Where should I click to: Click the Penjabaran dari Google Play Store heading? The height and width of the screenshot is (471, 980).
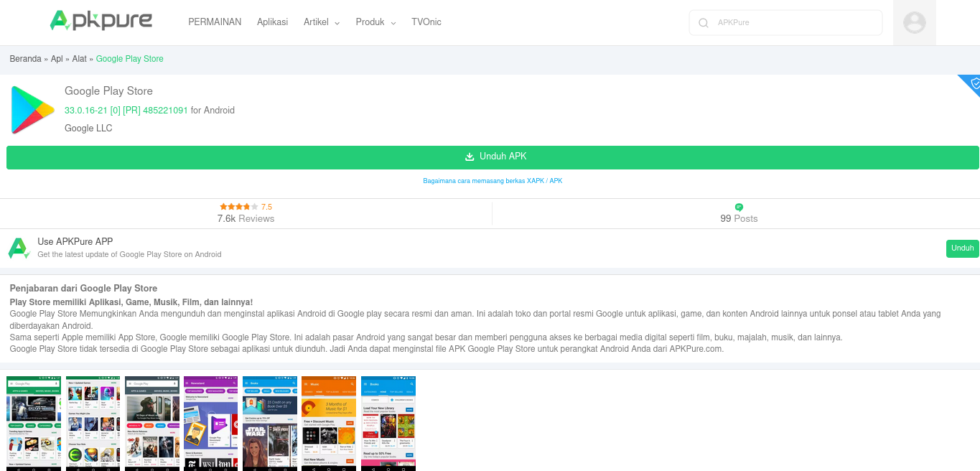click(83, 289)
